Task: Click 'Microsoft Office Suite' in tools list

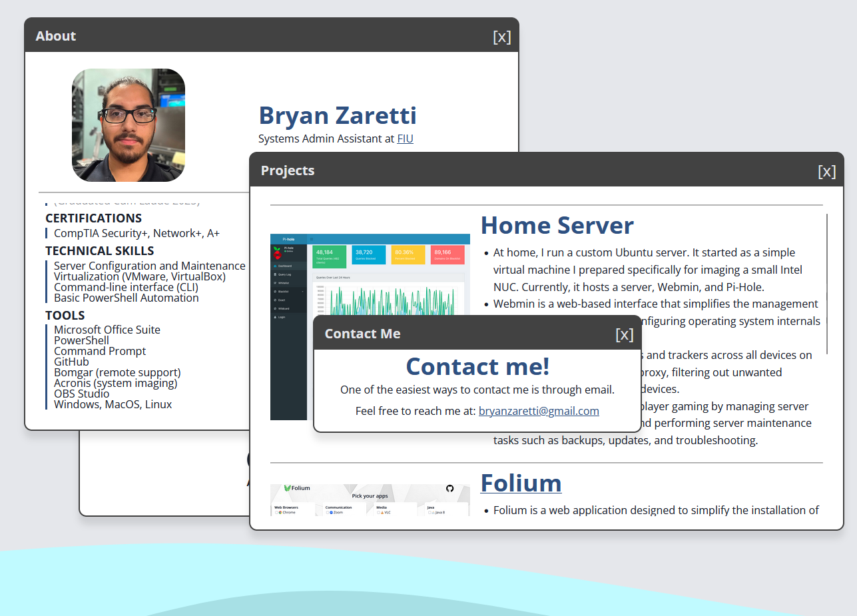Action: coord(107,330)
